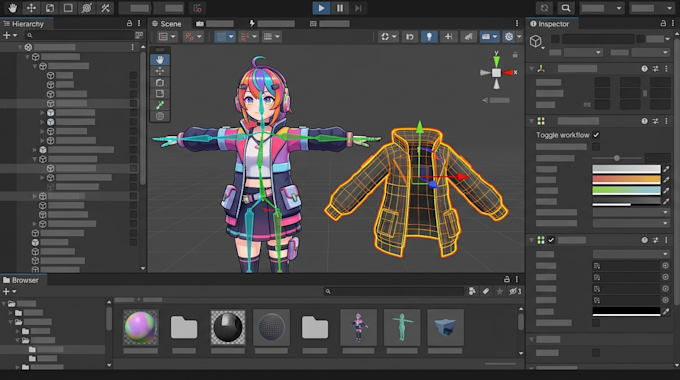Select the anime character model thumbnail
This screenshot has width=680, height=380.
(359, 327)
